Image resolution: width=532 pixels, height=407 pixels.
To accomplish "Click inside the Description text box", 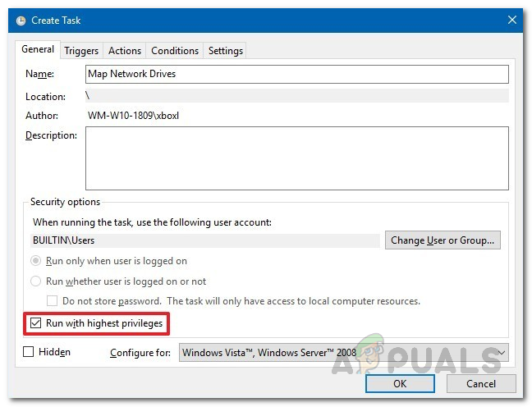I will coord(297,158).
